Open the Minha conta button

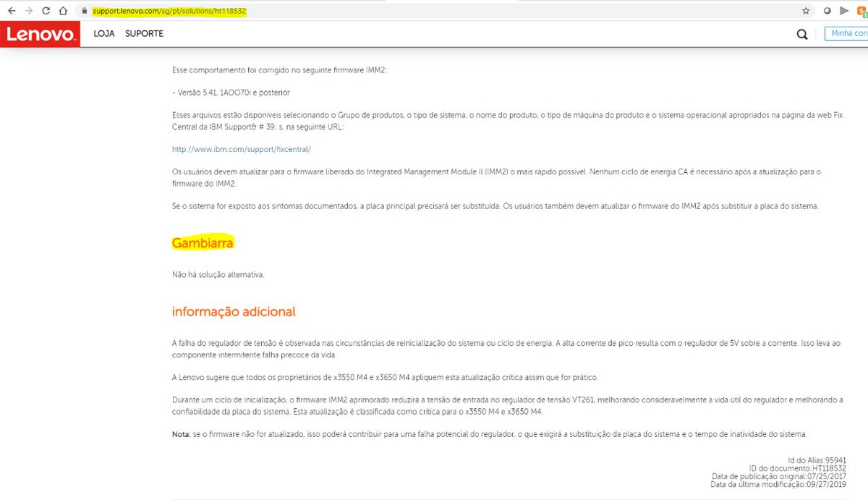[x=846, y=34]
